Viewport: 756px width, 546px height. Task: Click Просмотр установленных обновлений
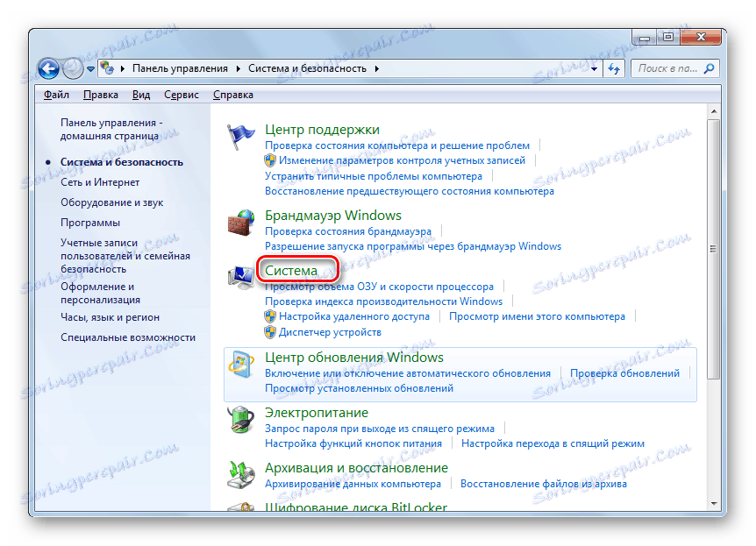pyautogui.click(x=360, y=388)
